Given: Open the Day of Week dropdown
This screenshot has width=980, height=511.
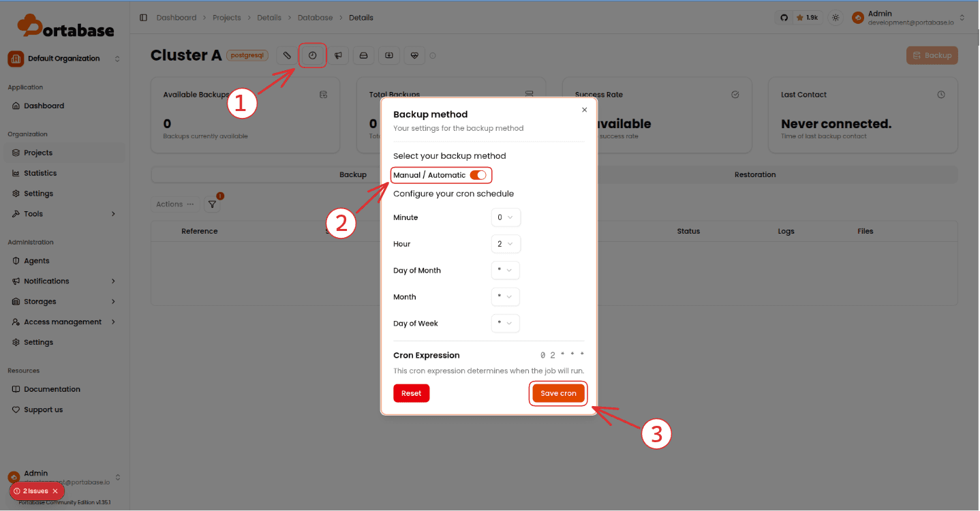Looking at the screenshot, I should pyautogui.click(x=506, y=324).
